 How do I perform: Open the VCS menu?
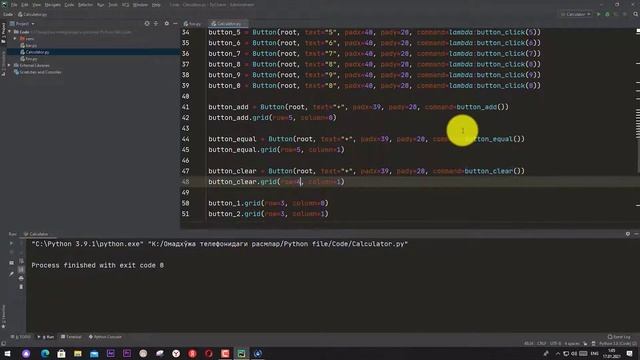click(126, 5)
